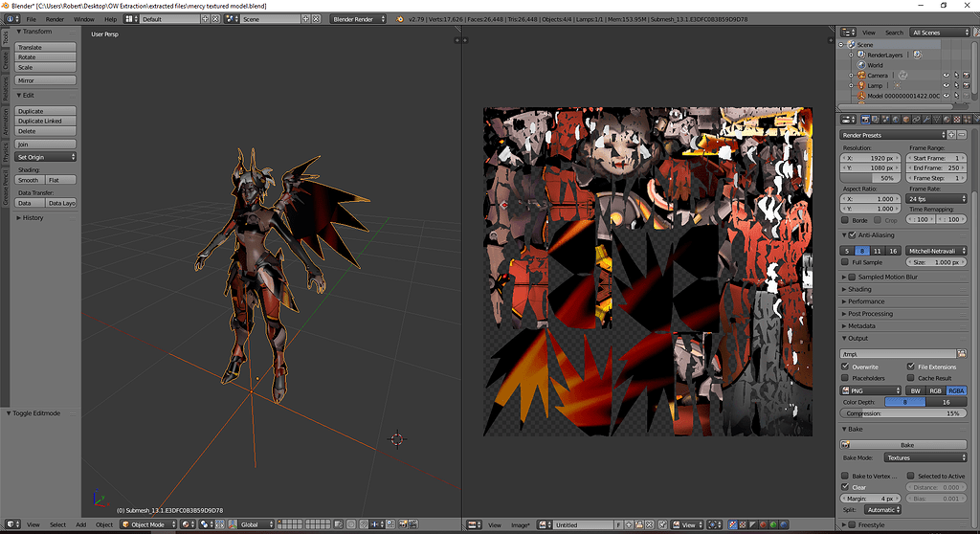Open the Mesh Data triangle tab icon
The width and height of the screenshot is (980, 534).
(937, 120)
